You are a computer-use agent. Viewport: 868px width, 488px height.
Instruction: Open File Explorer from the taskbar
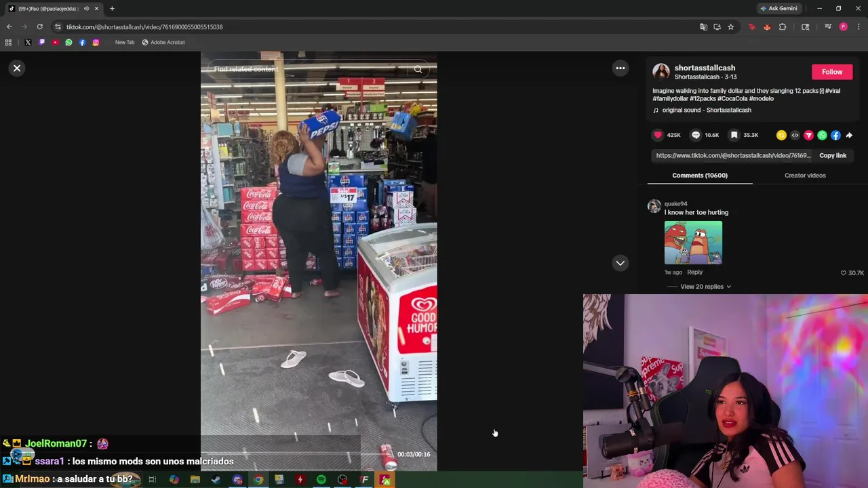click(x=195, y=480)
